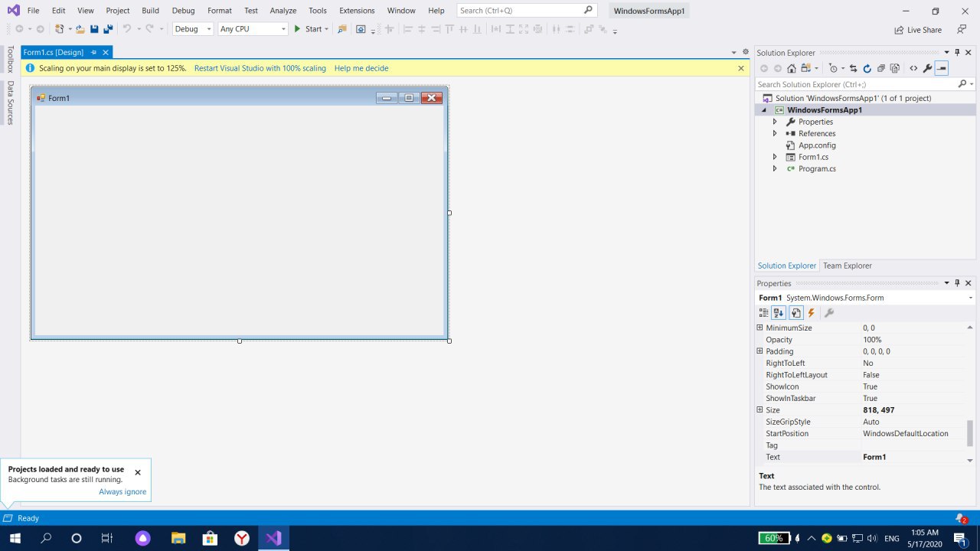Click Pending Changes Filter clock icon
The width and height of the screenshot is (980, 551).
point(833,68)
